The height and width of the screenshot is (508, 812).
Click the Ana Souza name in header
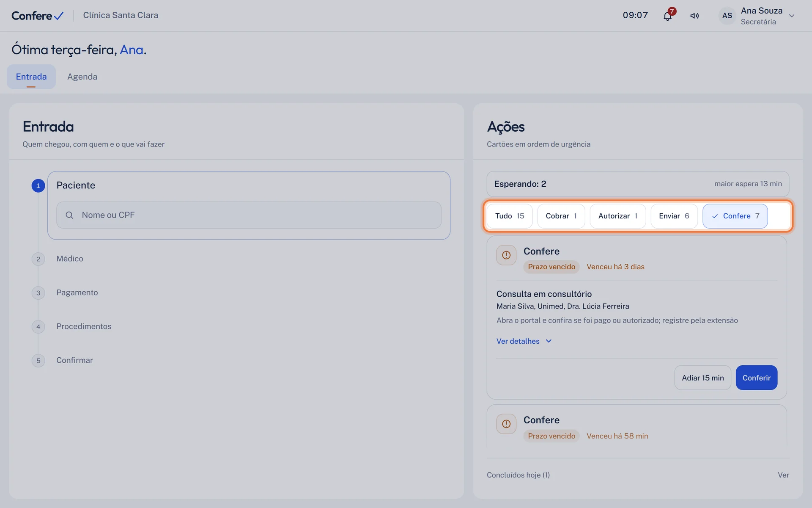pos(761,11)
